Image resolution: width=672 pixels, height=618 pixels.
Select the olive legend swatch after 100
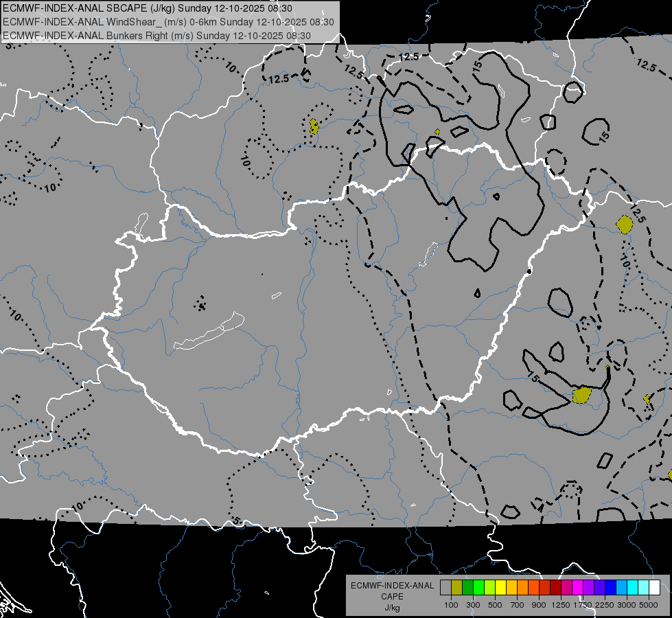click(457, 588)
